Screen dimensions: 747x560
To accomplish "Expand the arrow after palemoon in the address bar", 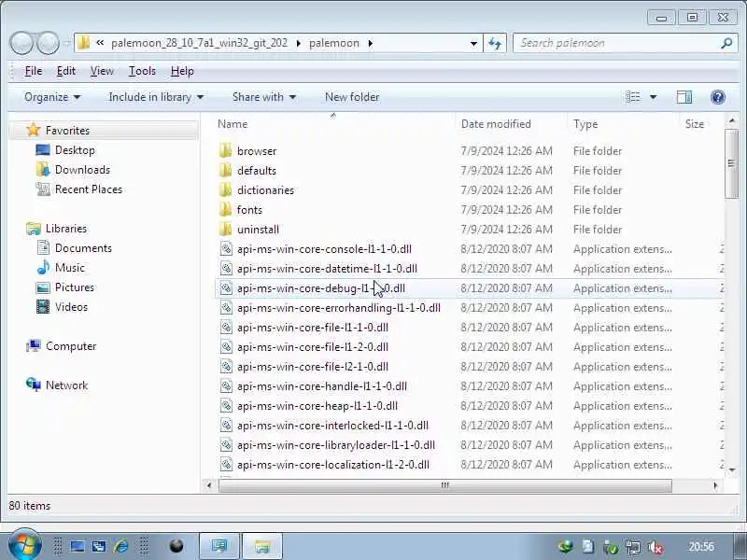I will pyautogui.click(x=370, y=43).
